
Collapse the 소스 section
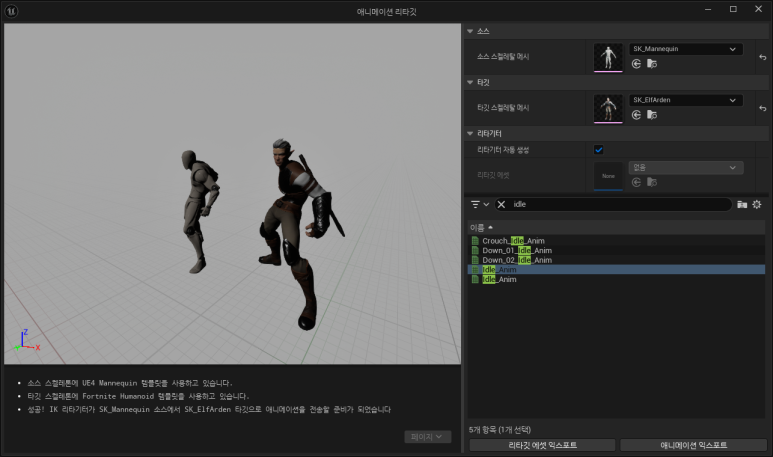(470, 31)
